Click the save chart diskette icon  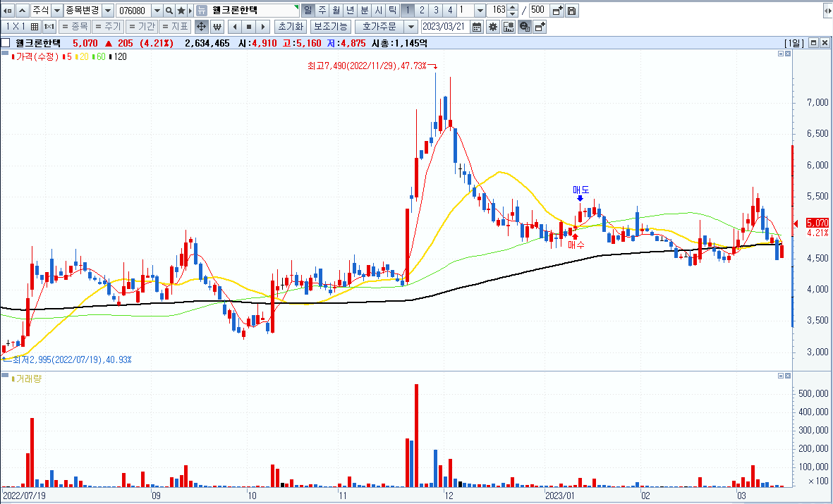tap(571, 11)
